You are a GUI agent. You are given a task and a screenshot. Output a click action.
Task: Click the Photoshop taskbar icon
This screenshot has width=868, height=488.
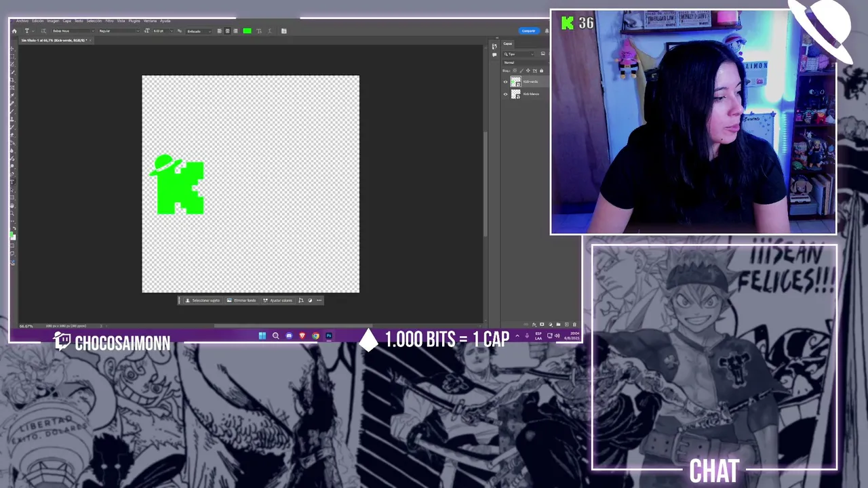(329, 335)
